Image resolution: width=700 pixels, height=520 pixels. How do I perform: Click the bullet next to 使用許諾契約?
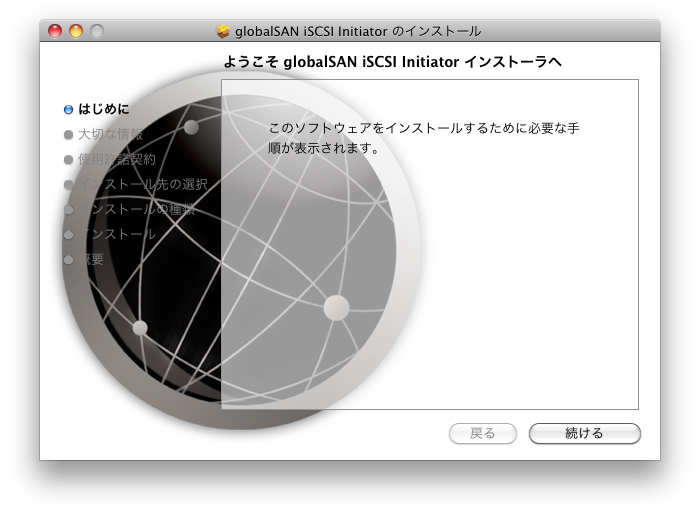pos(68,159)
